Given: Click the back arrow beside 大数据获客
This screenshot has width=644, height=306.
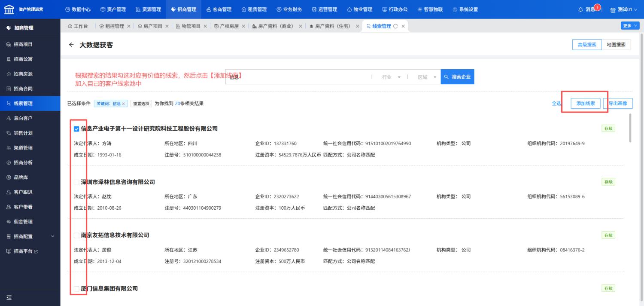Looking at the screenshot, I should click(x=71, y=45).
